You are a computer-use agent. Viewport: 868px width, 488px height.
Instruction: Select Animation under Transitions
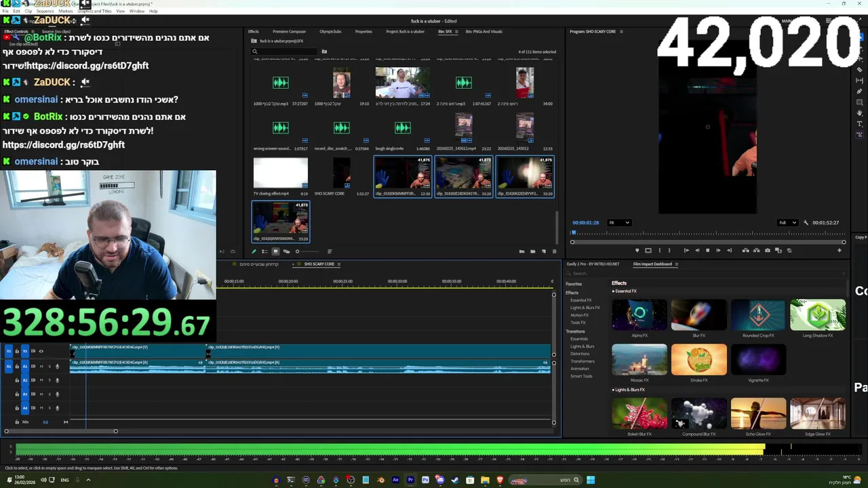click(580, 369)
